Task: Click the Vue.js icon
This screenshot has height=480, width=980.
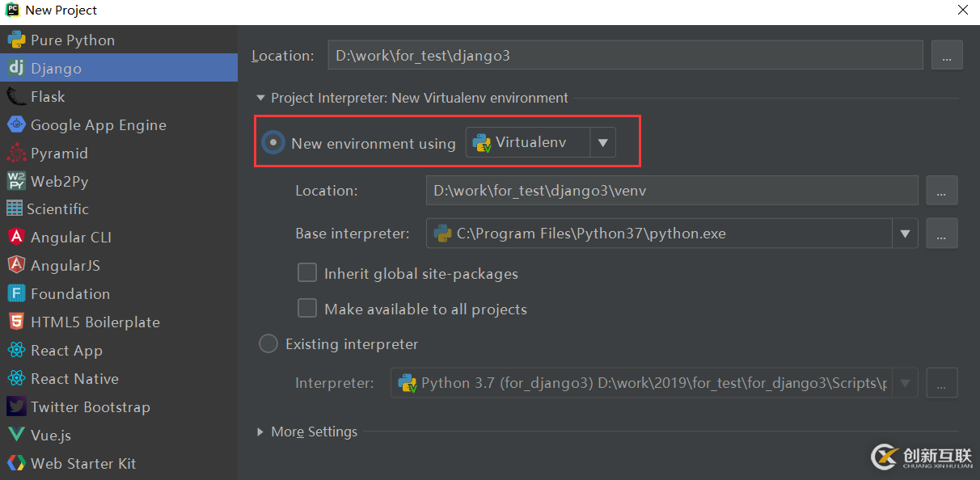Action: click(x=15, y=435)
